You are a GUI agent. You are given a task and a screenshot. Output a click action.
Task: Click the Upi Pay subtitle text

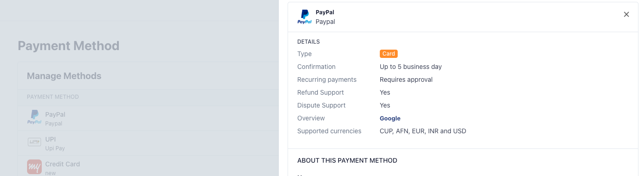56,148
